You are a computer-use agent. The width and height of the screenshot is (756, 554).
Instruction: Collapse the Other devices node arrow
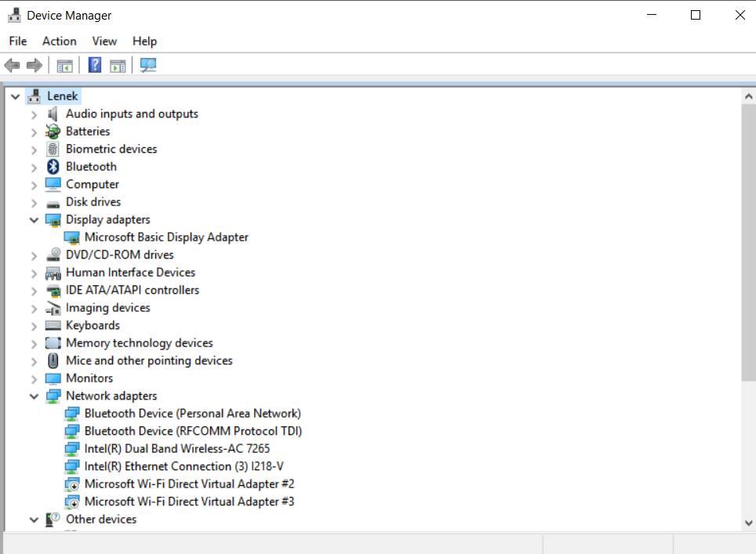coord(34,520)
